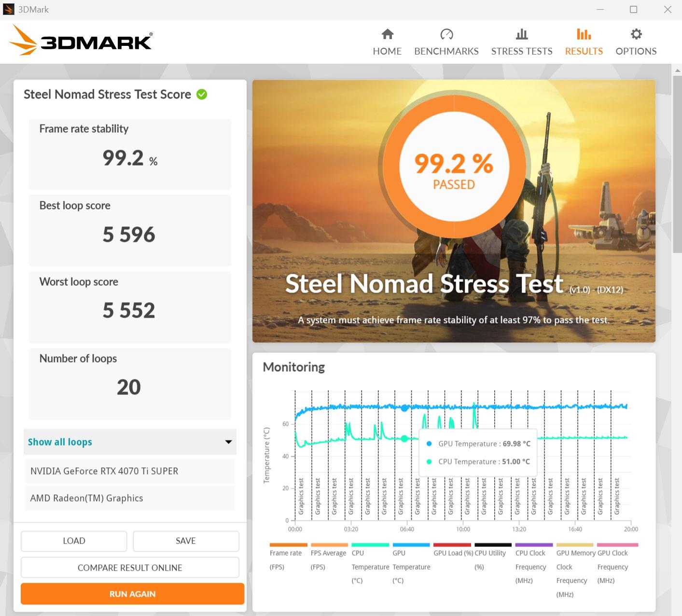Click the (v1.0) - (DX12) version label
This screenshot has height=616, width=682.
coord(596,290)
